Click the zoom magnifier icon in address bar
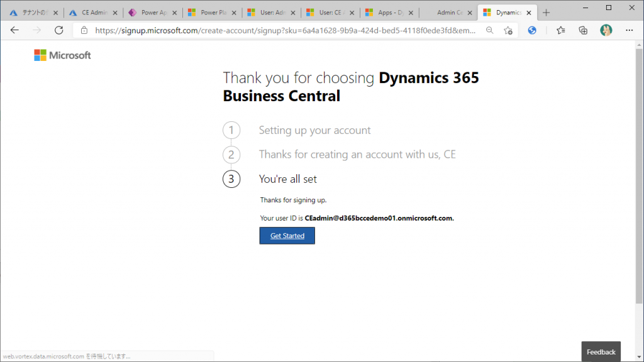 489,30
